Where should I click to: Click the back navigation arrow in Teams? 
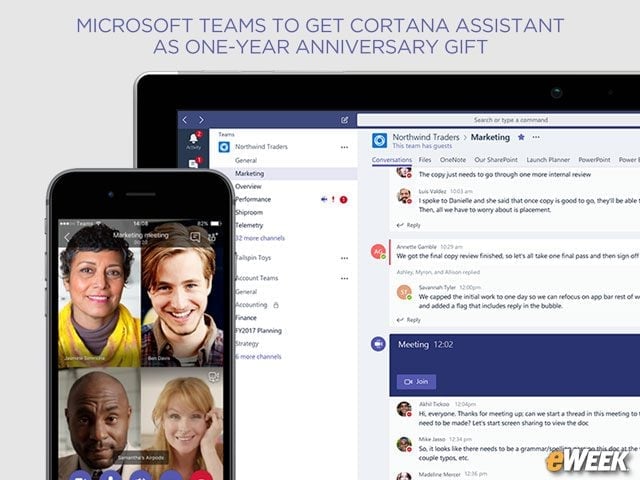[x=185, y=120]
